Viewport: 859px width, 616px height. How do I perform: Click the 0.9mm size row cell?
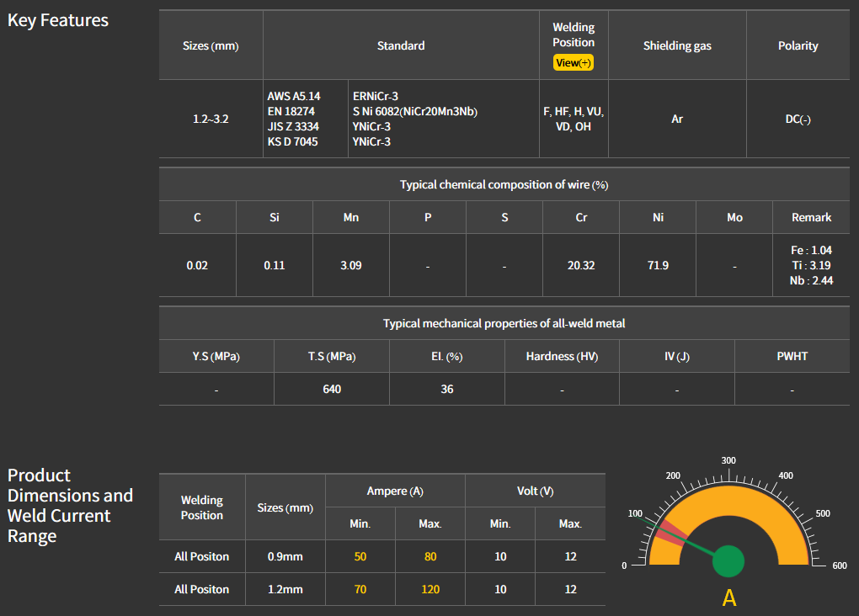tap(285, 556)
